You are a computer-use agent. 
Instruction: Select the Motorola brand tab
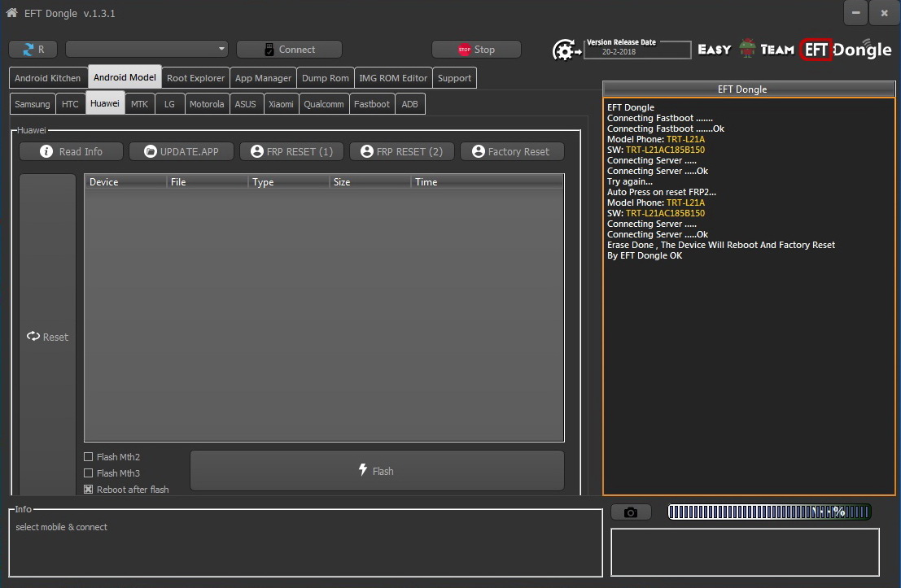207,104
